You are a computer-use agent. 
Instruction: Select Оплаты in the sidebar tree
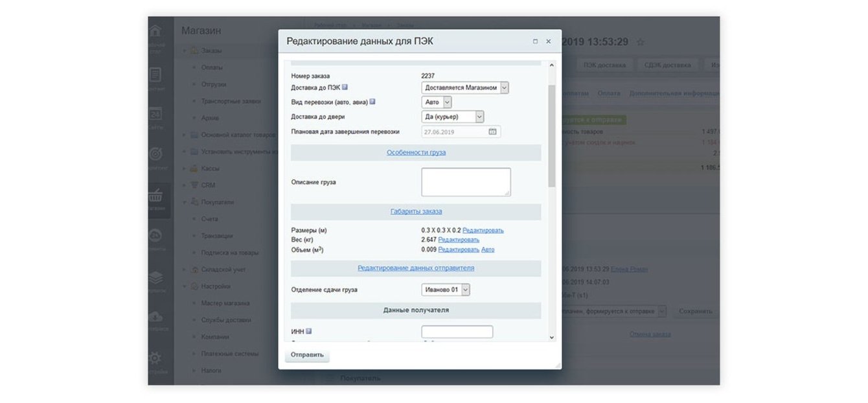click(x=212, y=67)
